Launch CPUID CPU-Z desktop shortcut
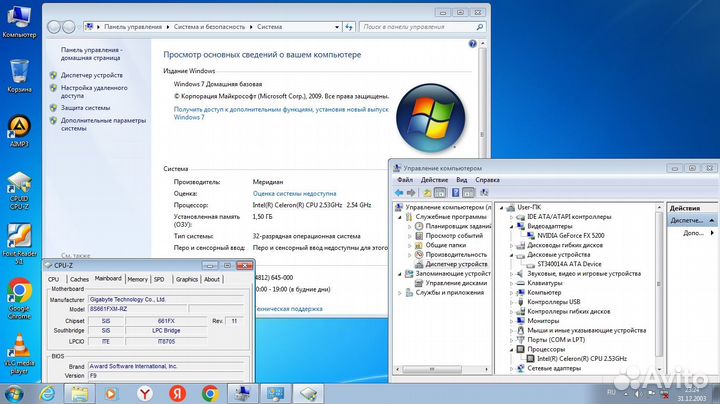This screenshot has height=404, width=720. point(19,191)
